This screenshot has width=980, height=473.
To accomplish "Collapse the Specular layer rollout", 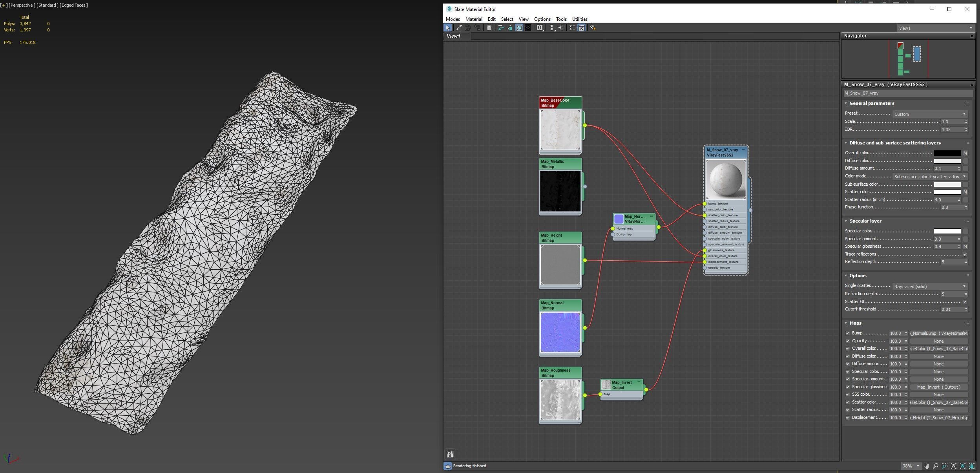I will 865,221.
